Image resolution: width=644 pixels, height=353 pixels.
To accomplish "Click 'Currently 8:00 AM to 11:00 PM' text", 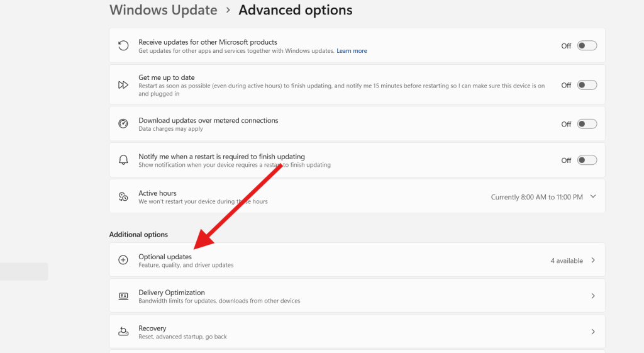I will click(x=537, y=197).
